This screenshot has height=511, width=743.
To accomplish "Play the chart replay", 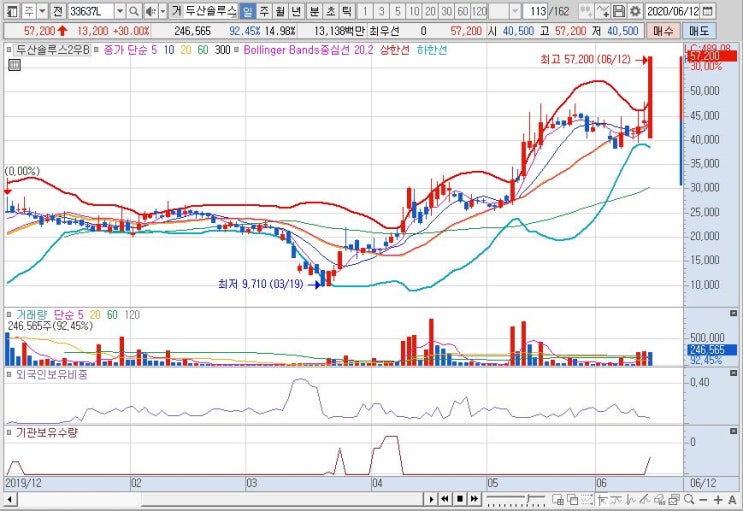I will (x=431, y=499).
